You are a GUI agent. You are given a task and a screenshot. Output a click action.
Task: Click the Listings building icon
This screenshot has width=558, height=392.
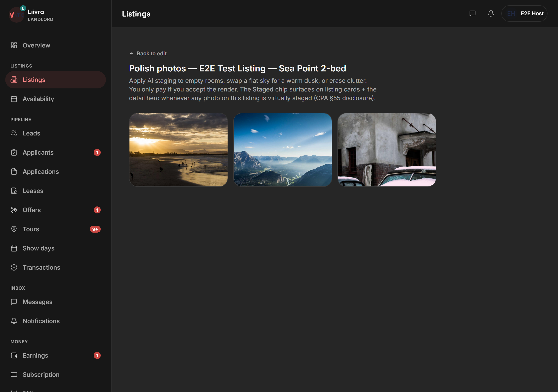14,80
